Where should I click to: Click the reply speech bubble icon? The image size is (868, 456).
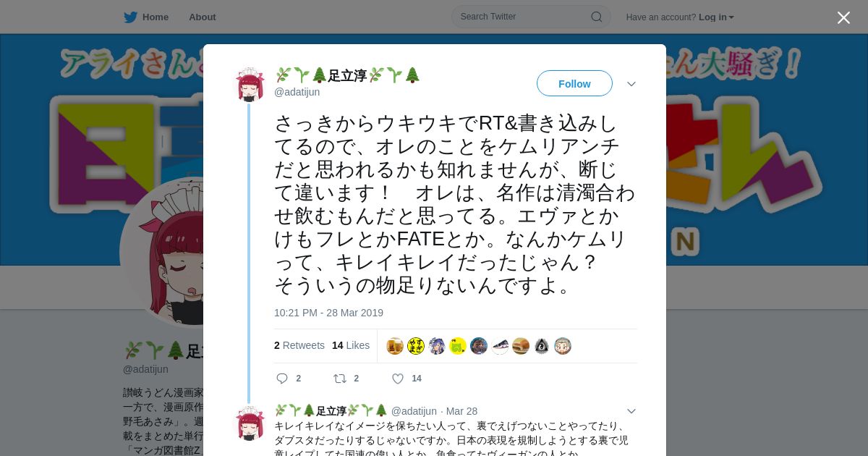(282, 379)
